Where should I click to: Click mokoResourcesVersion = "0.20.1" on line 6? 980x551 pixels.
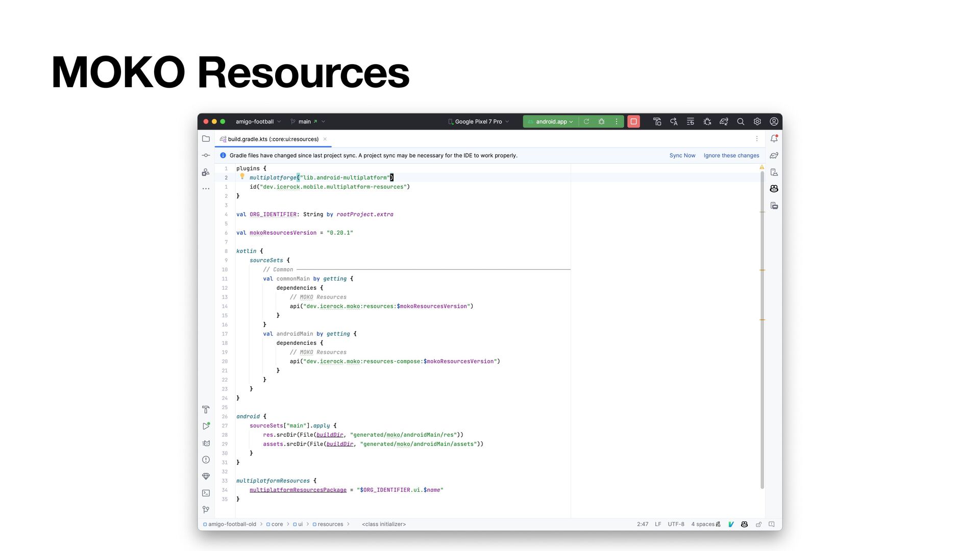click(301, 233)
